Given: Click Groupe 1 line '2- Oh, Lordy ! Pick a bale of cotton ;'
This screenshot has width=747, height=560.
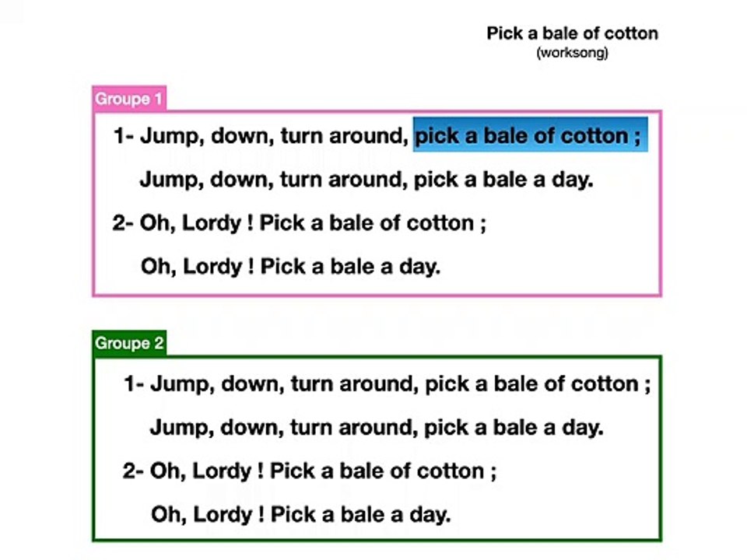Looking at the screenshot, I should pos(299,223).
